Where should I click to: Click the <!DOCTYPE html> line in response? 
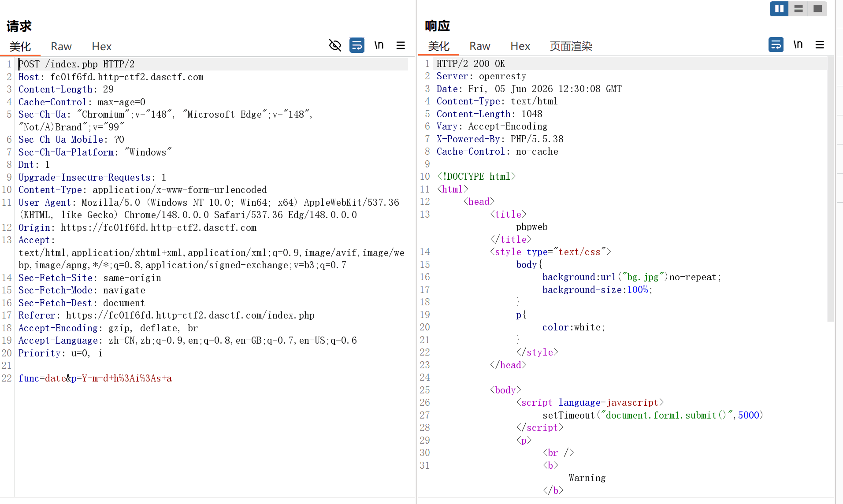476,177
